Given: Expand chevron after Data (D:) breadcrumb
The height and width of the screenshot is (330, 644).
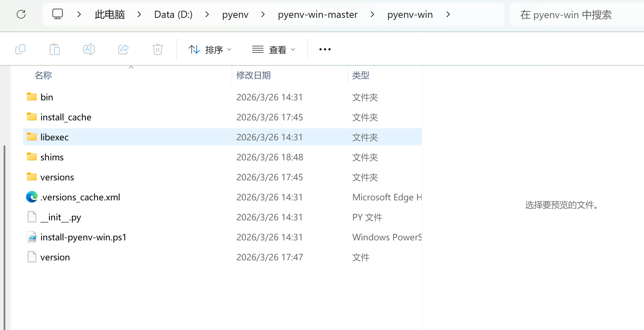Looking at the screenshot, I should coord(207,14).
